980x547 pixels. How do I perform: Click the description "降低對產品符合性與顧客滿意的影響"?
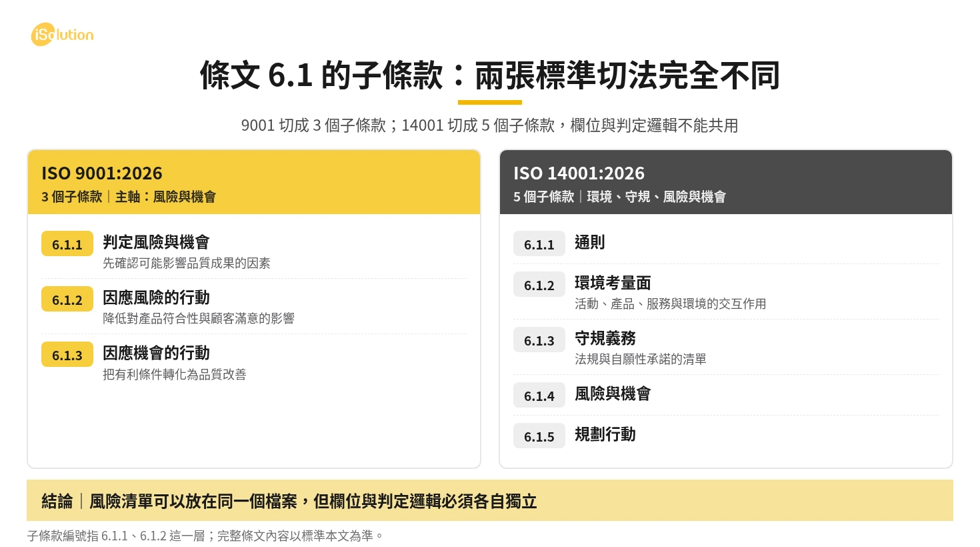click(199, 319)
